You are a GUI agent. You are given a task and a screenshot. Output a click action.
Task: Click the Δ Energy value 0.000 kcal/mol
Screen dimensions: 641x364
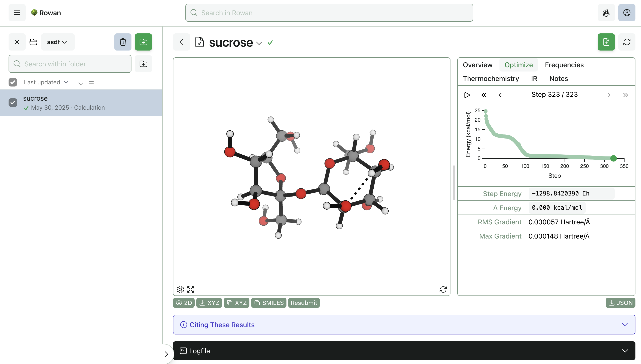tap(557, 208)
